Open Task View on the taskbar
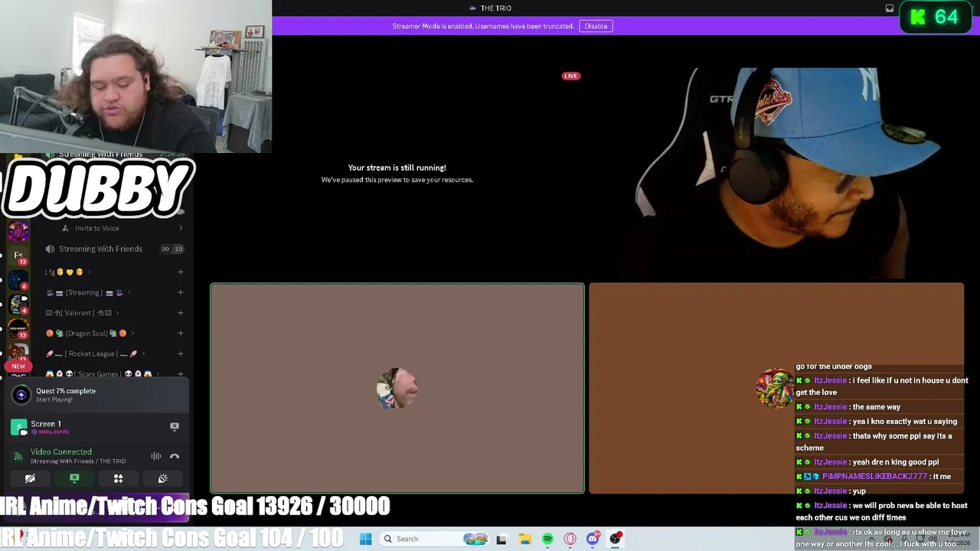 (501, 539)
